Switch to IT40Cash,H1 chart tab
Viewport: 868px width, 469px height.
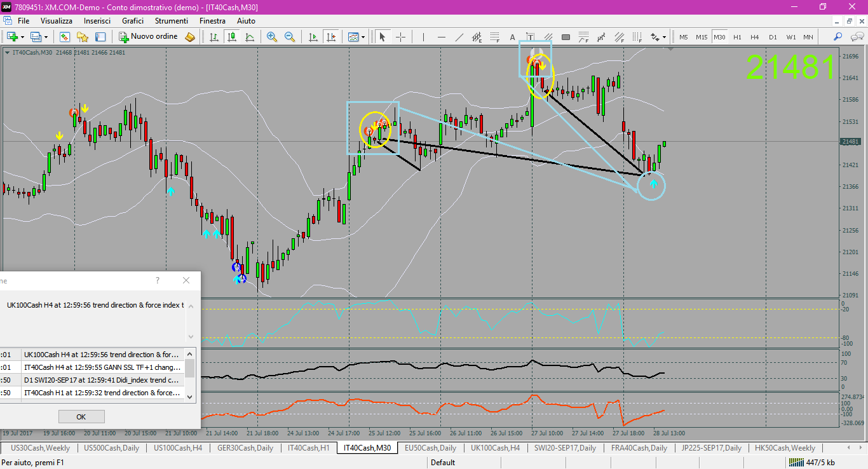pos(308,448)
